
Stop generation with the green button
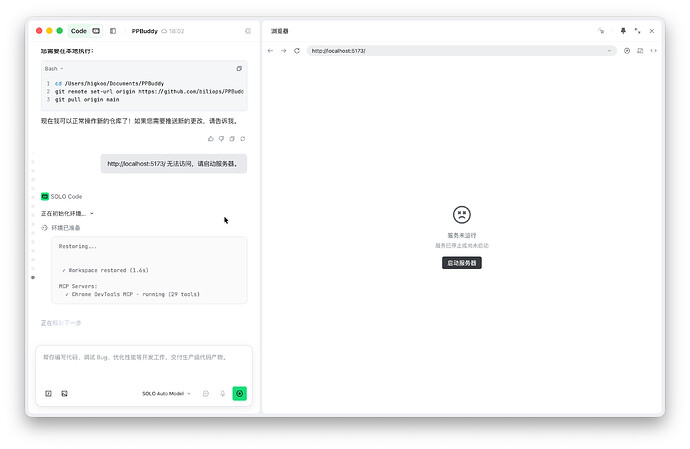click(x=239, y=394)
